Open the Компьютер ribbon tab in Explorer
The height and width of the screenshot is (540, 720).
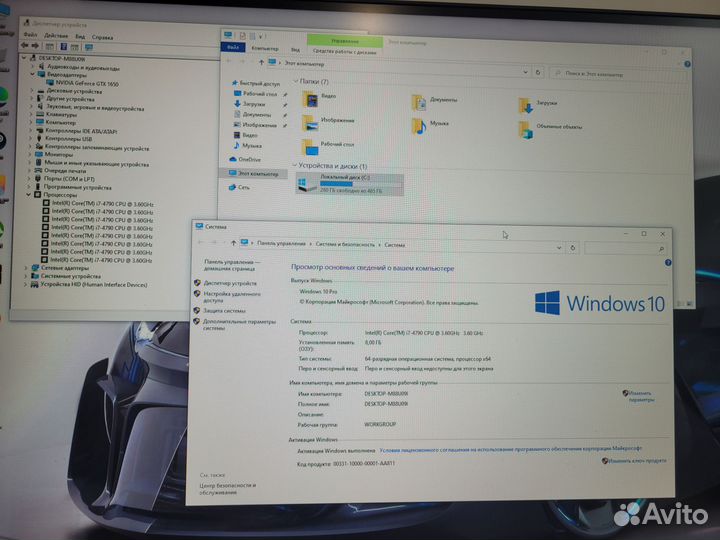265,48
